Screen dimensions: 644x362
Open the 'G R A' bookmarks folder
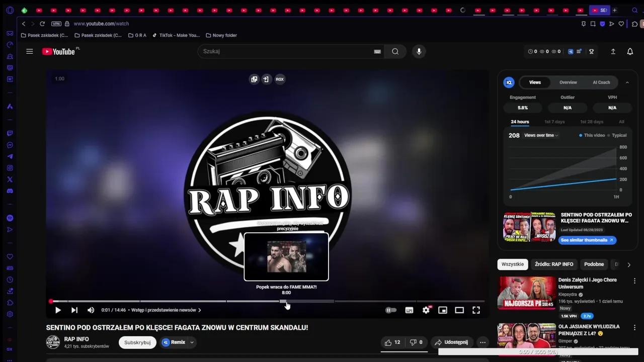tap(137, 35)
